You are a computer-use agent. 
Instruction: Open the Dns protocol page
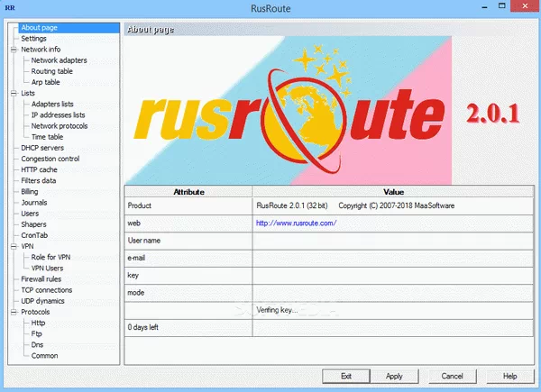click(37, 345)
